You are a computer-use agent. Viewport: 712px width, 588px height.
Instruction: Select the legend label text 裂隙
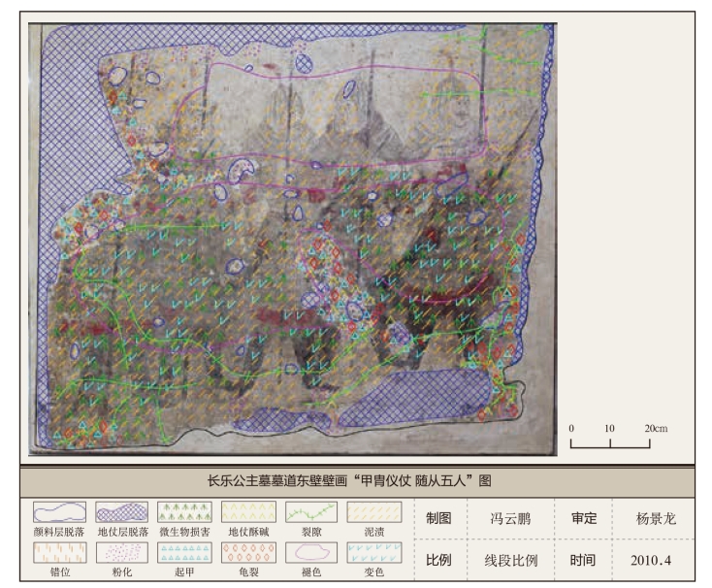click(x=311, y=532)
